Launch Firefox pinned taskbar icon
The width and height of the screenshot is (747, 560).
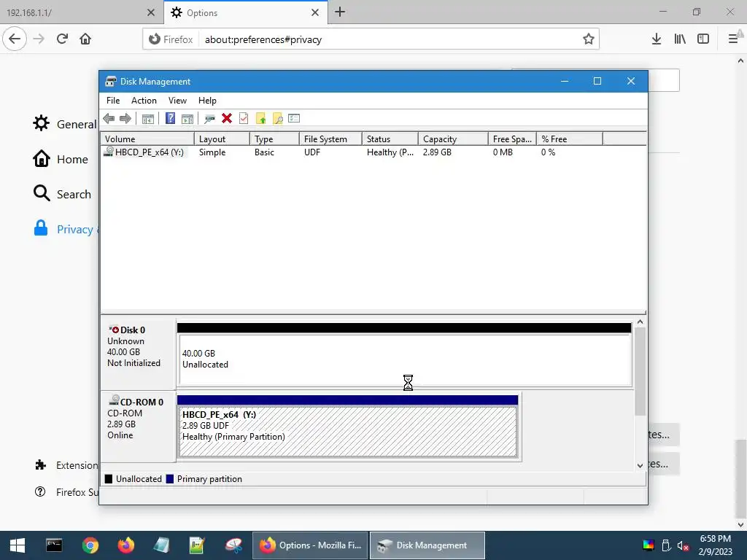click(x=125, y=545)
